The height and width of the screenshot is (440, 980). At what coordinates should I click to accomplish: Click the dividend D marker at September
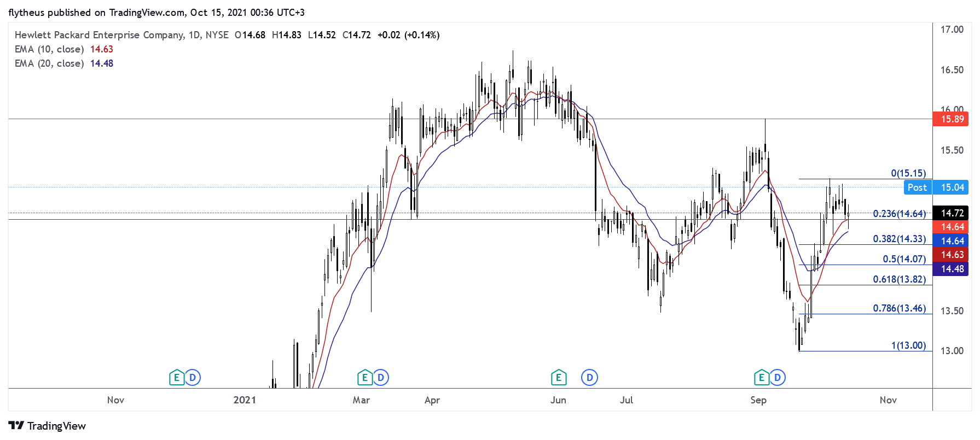pyautogui.click(x=778, y=378)
